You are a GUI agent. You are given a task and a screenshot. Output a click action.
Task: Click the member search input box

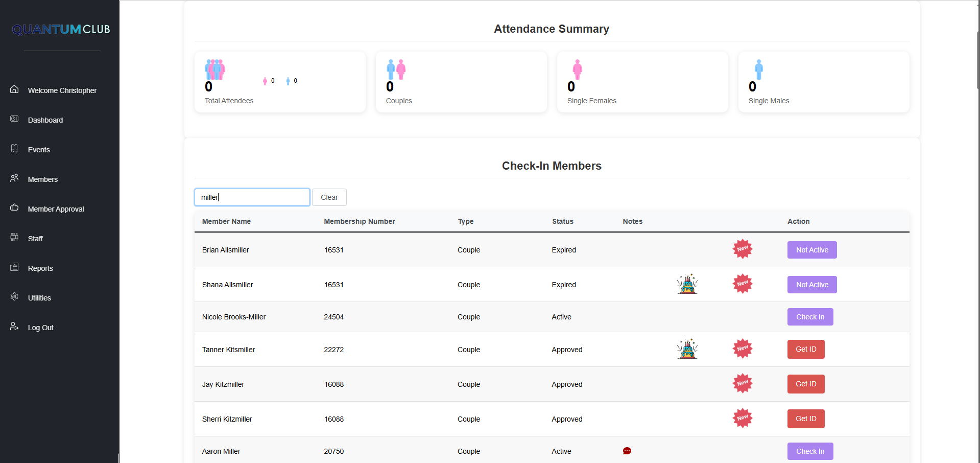coord(252,197)
